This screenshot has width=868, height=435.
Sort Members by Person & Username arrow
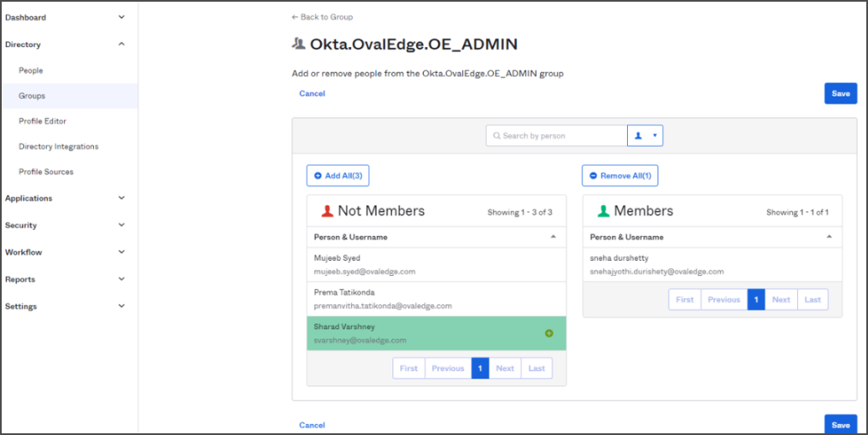(x=830, y=237)
